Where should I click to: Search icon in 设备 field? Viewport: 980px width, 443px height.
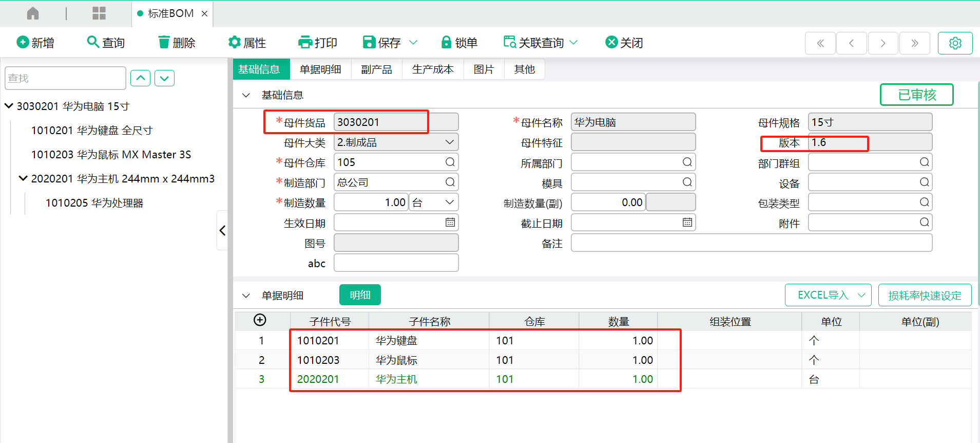(x=924, y=182)
